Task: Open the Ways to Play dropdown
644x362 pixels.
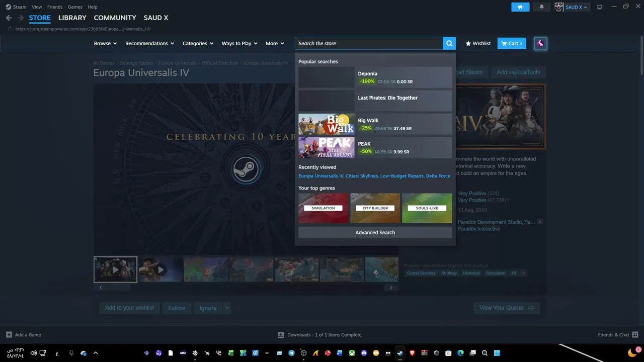Action: [239, 43]
